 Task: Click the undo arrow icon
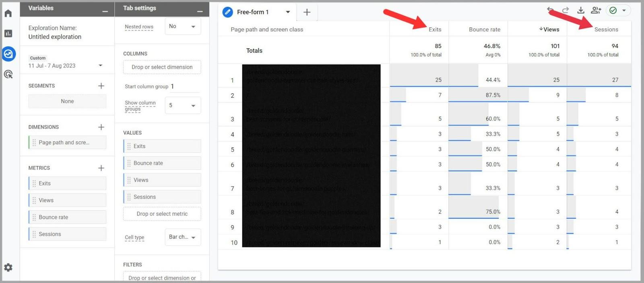[x=550, y=10]
